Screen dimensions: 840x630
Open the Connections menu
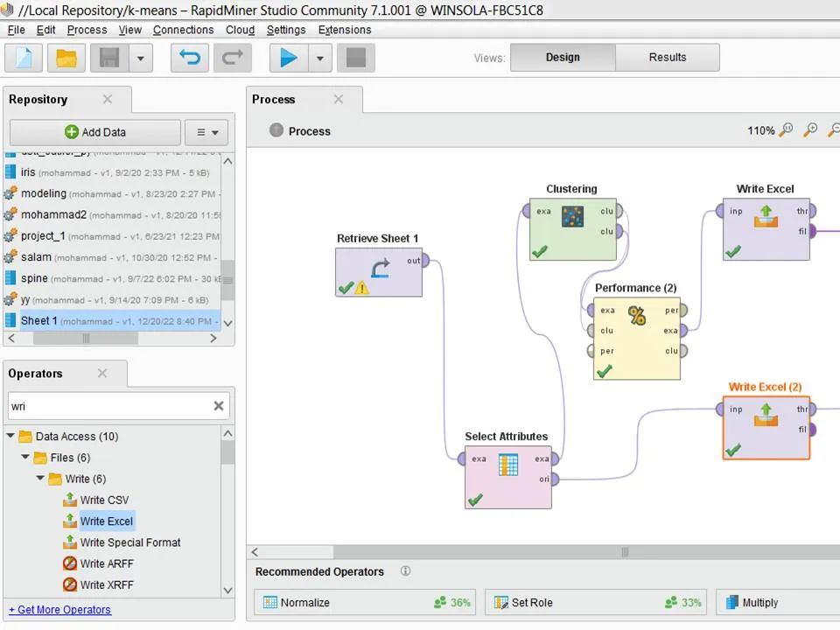point(183,30)
